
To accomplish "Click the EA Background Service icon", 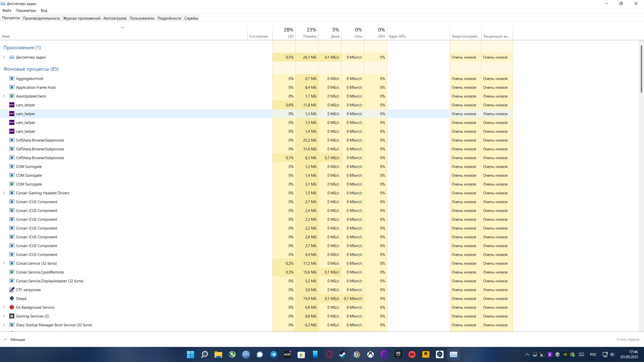I will [x=12, y=307].
